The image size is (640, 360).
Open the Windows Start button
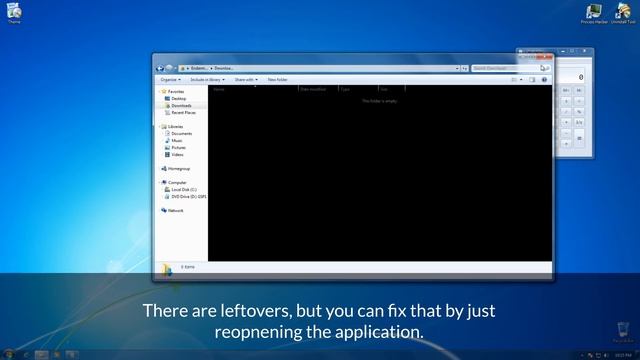click(x=8, y=355)
